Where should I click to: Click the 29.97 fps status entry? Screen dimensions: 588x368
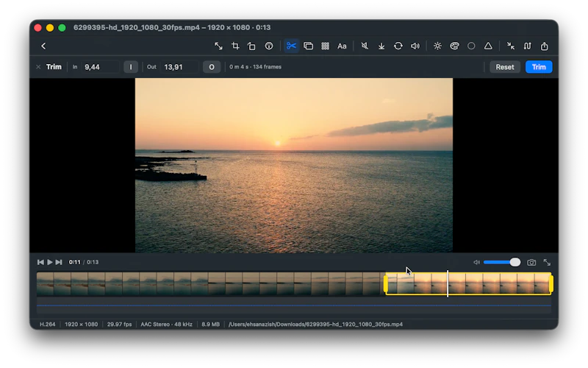(x=119, y=324)
